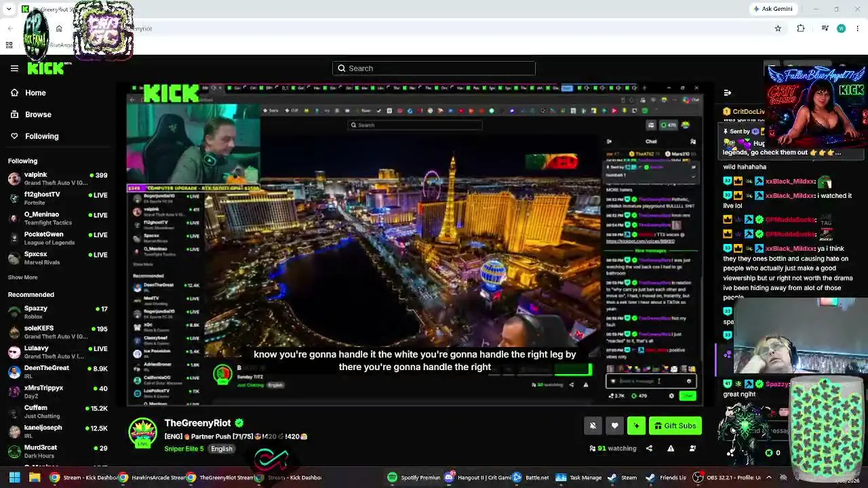This screenshot has height=488, width=868.
Task: Report the stream with warning icon
Action: 671,448
